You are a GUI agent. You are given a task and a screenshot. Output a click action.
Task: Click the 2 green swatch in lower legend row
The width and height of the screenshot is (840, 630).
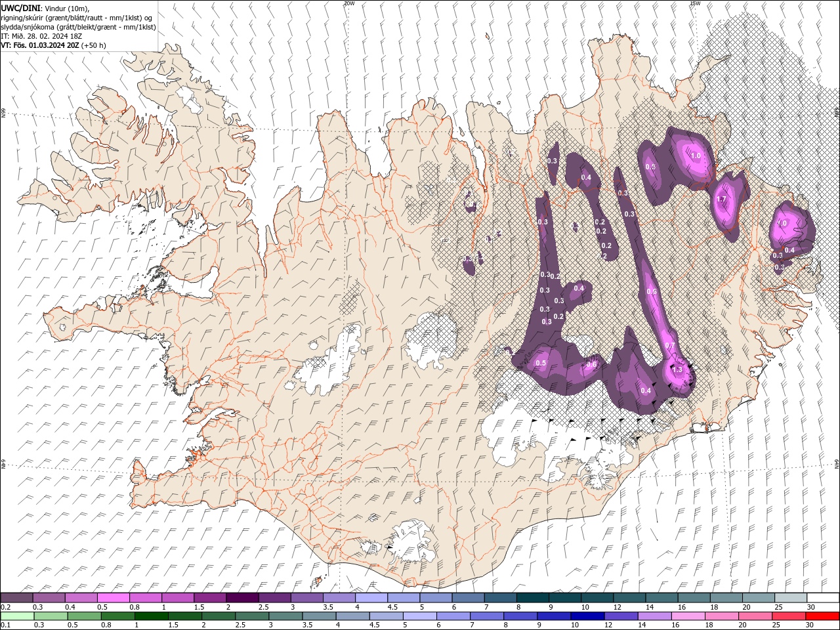219,616
